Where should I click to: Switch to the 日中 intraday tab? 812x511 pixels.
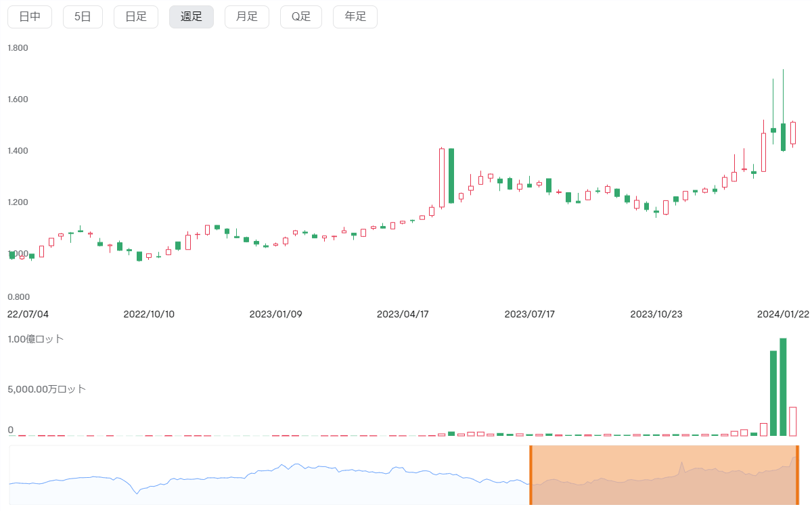point(30,17)
